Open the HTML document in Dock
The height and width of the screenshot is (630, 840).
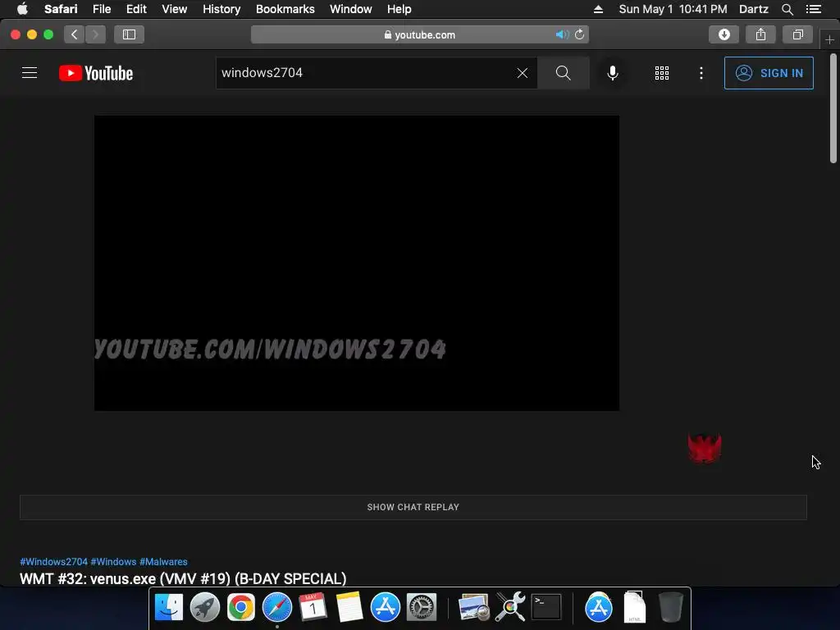pos(634,608)
